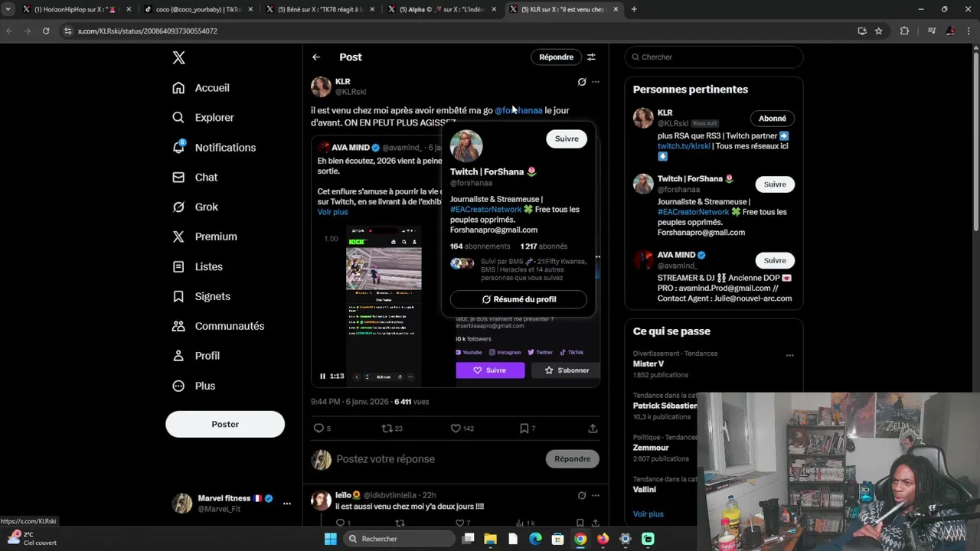Open three-dot menu on KLR post
Viewport: 980px width, 551px height.
(596, 82)
